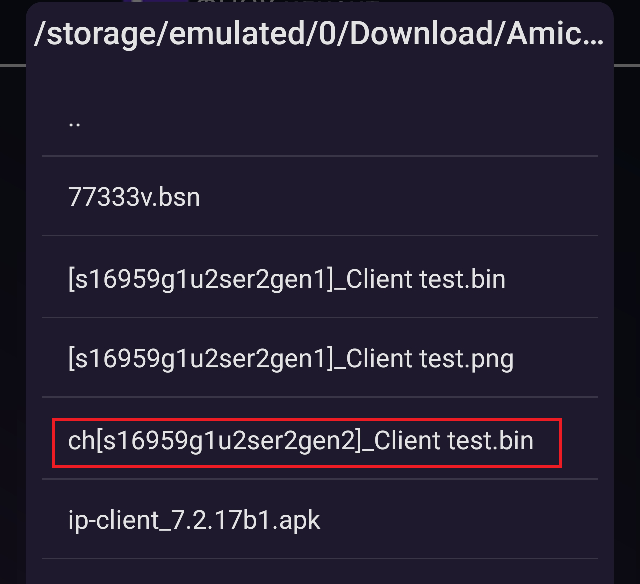640x584 pixels.
Task: Select the file named 77333v
Action: pyautogui.click(x=320, y=197)
